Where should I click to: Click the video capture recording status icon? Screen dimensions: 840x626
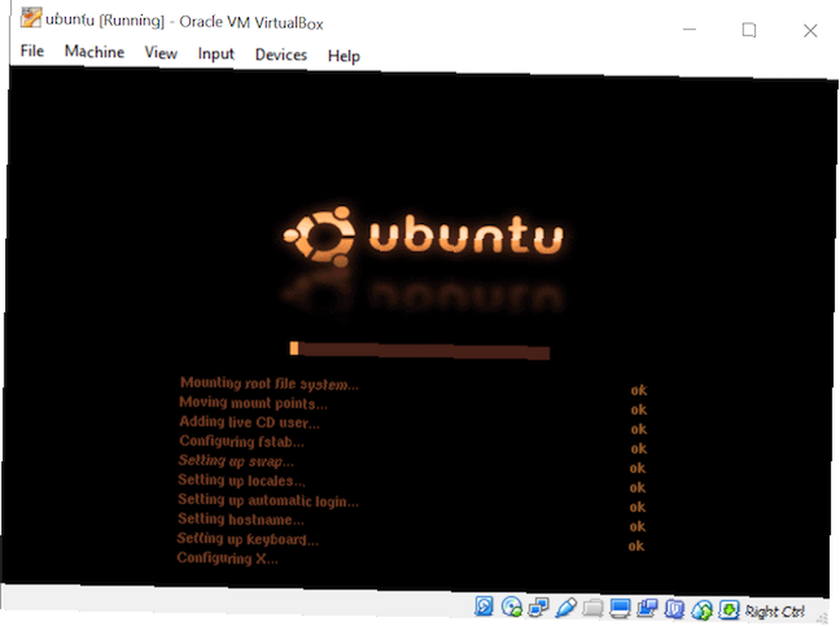click(647, 608)
